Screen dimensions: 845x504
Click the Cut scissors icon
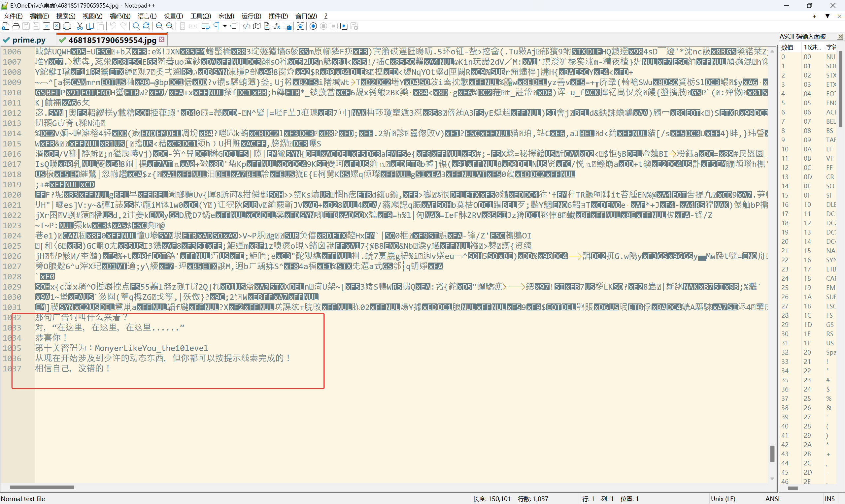click(x=80, y=26)
